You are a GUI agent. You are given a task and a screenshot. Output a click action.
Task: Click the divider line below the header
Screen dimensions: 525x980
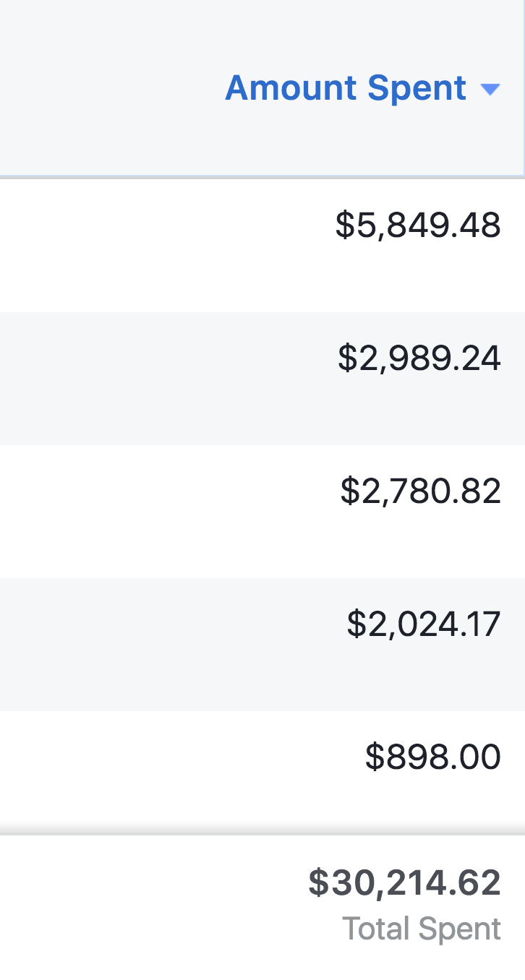click(x=260, y=176)
